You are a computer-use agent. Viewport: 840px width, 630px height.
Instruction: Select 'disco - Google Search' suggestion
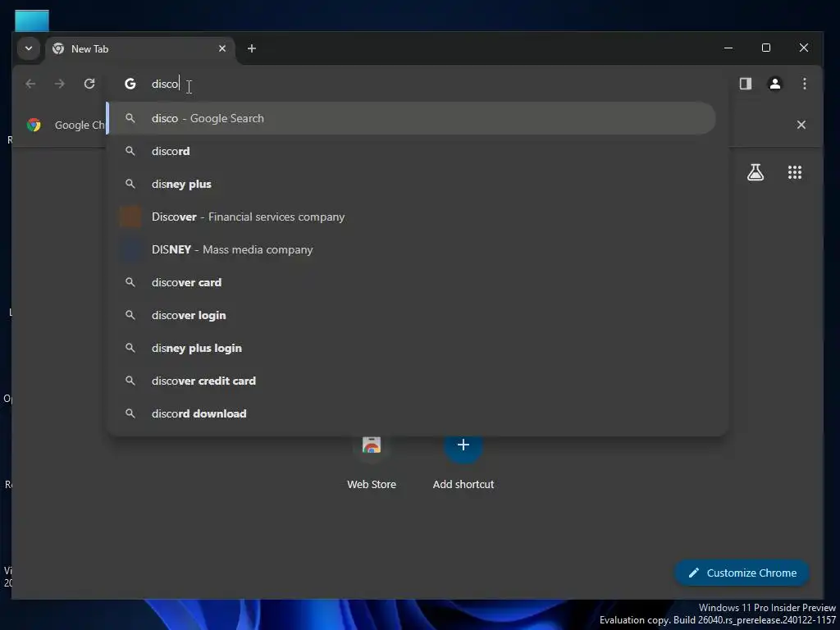click(412, 118)
